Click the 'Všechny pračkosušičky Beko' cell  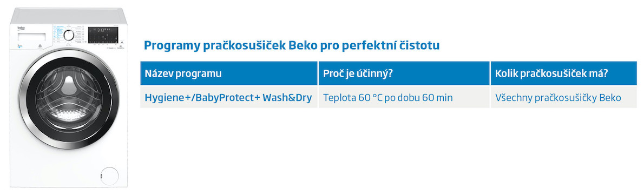[x=558, y=98]
